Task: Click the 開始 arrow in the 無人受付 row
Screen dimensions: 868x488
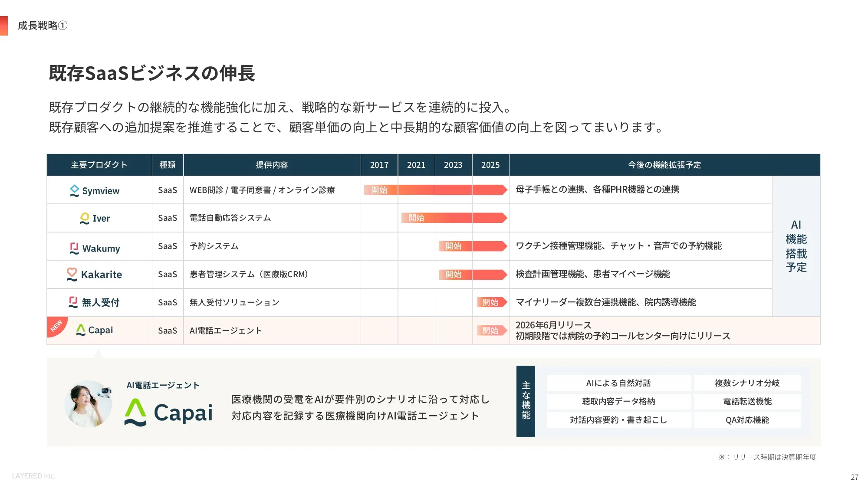Action: 492,302
